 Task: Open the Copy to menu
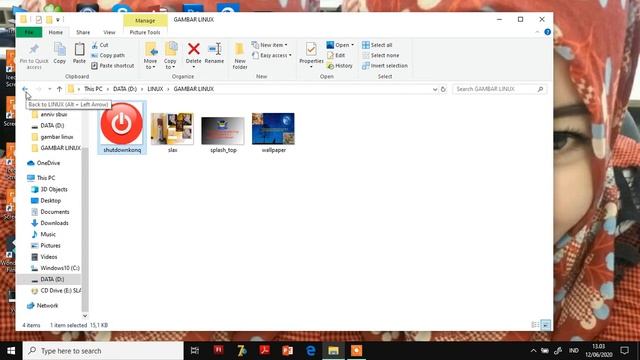(x=170, y=56)
